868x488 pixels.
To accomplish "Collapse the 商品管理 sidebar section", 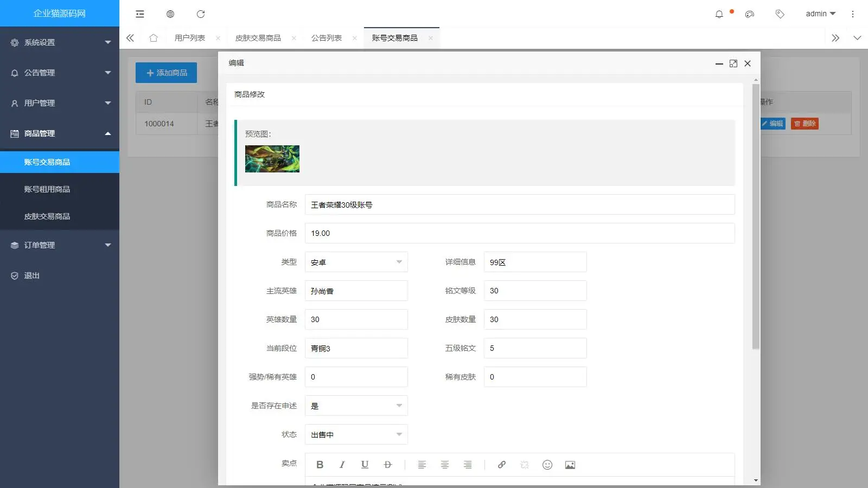I will 60,133.
